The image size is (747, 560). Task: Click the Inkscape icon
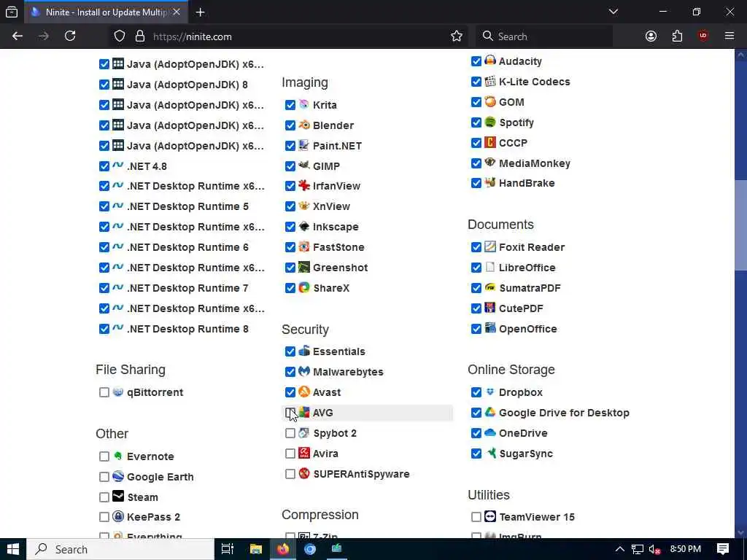304,227
